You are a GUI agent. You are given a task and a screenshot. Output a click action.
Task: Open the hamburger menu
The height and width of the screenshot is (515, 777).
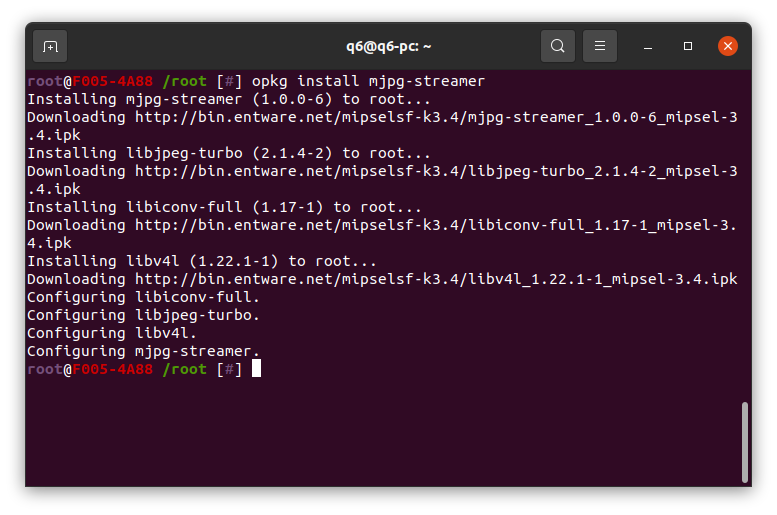click(600, 46)
